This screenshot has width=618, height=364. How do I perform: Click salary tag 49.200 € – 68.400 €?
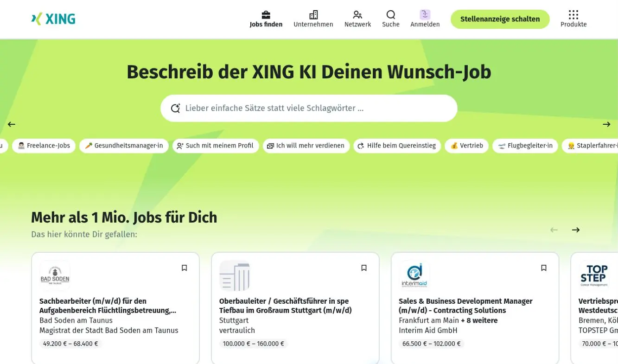click(x=70, y=344)
